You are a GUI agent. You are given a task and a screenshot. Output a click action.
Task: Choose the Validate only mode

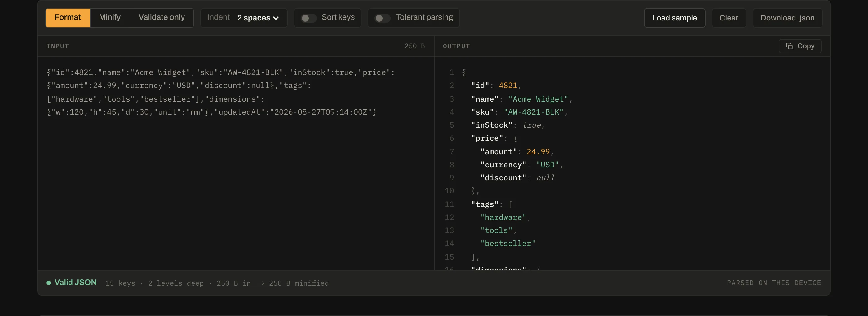click(x=162, y=18)
